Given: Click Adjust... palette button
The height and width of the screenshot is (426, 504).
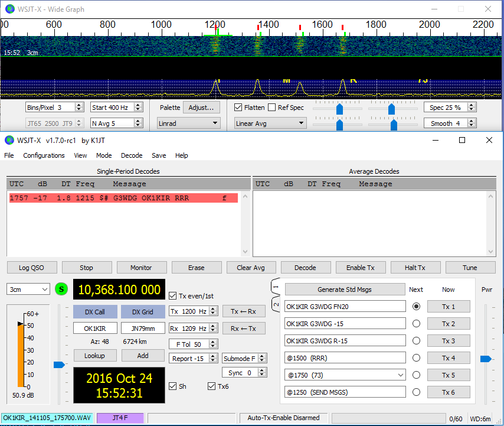Looking at the screenshot, I should click(x=201, y=108).
